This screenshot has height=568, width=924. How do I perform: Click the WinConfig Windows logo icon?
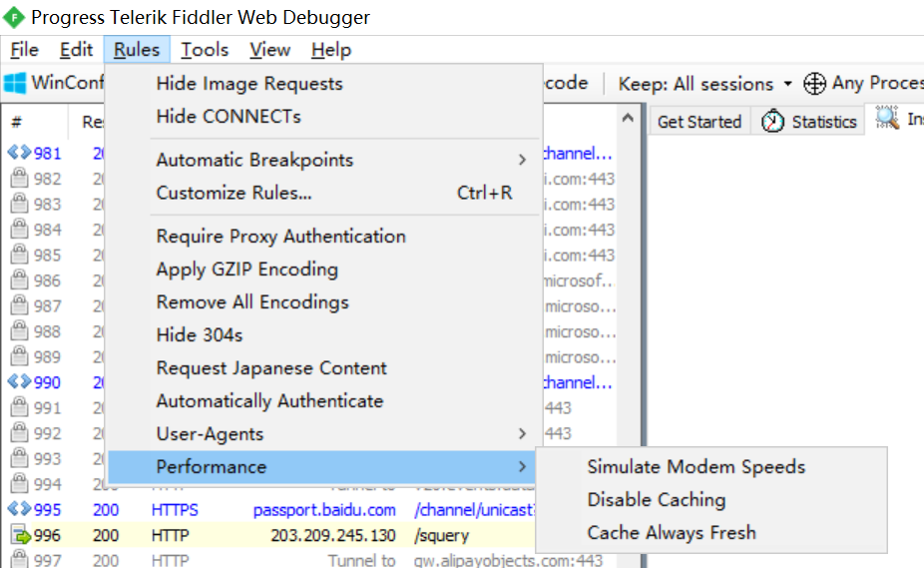click(15, 83)
